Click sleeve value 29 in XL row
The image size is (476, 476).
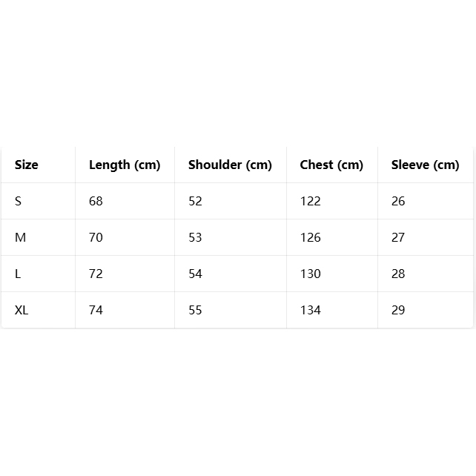click(398, 310)
